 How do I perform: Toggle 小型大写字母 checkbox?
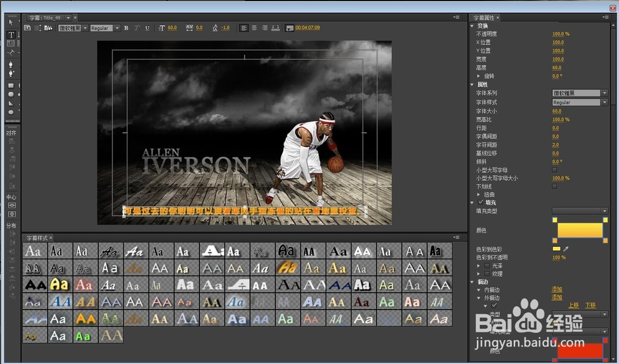click(x=555, y=170)
